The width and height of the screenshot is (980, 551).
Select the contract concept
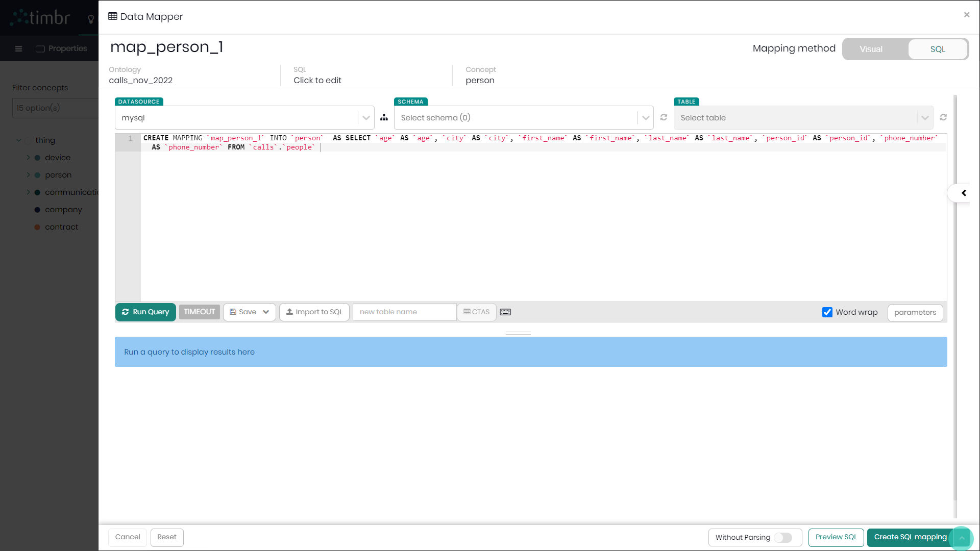61,227
